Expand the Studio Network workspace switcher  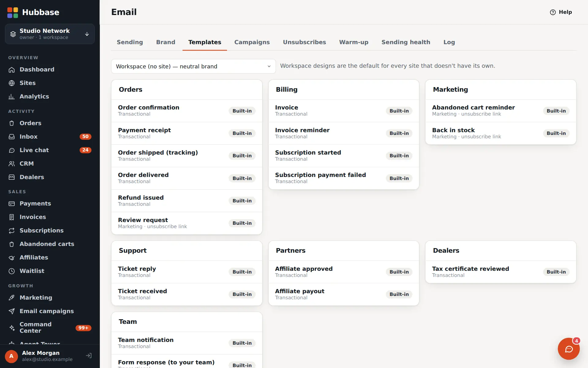(x=50, y=34)
